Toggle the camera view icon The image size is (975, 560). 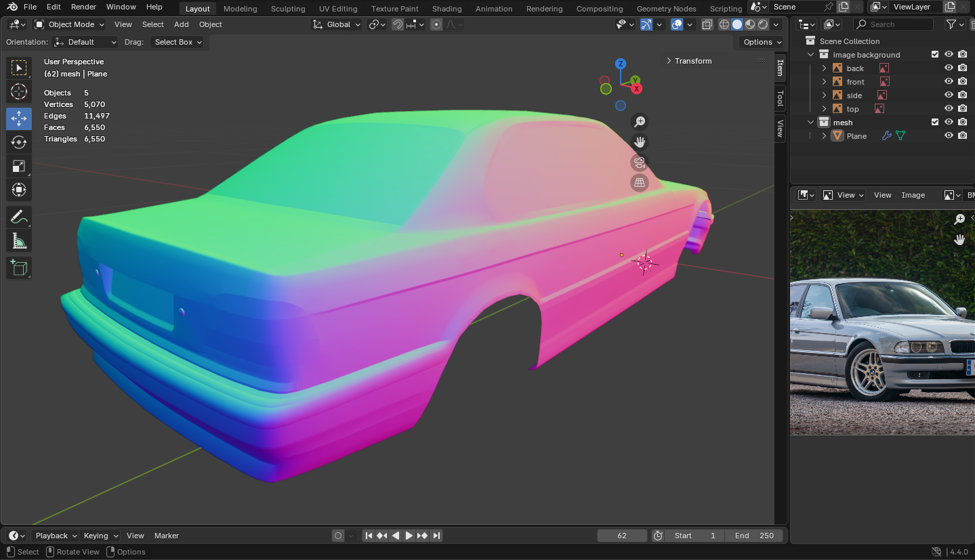pos(640,163)
